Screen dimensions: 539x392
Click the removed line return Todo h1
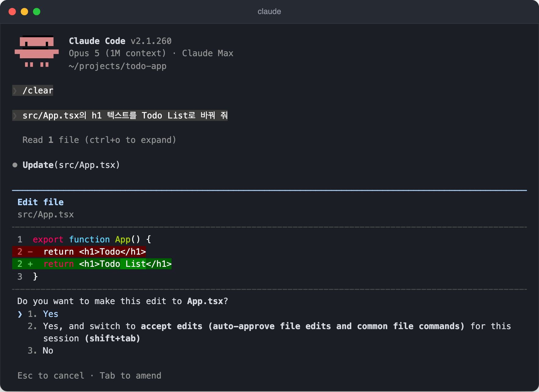coord(79,252)
